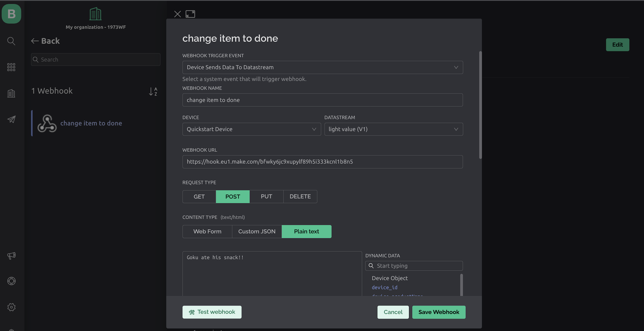
Task: Select POST request type
Action: 233,197
